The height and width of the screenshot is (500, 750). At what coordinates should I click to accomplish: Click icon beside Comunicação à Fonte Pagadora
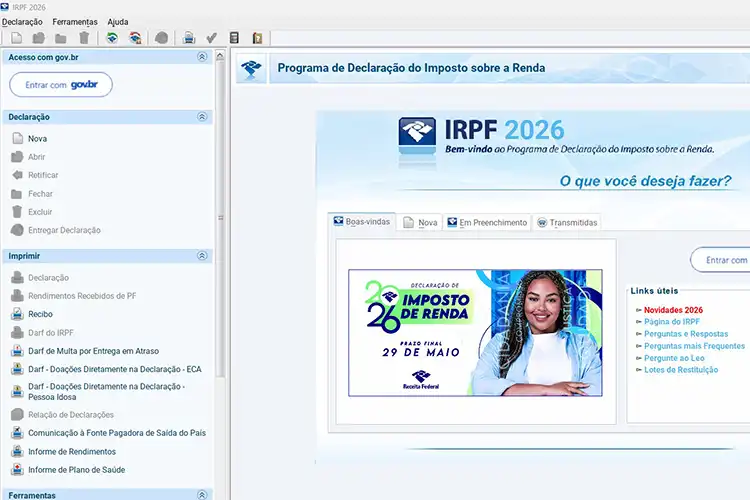[x=17, y=433]
